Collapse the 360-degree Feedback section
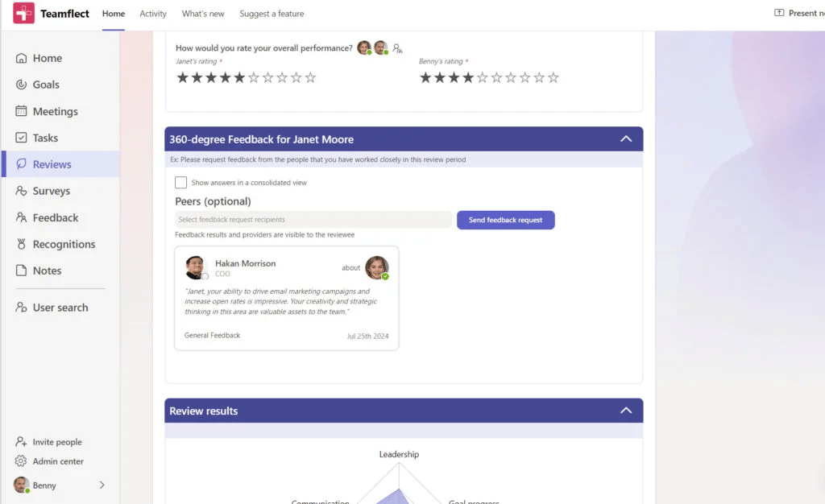The height and width of the screenshot is (504, 825). click(x=626, y=138)
